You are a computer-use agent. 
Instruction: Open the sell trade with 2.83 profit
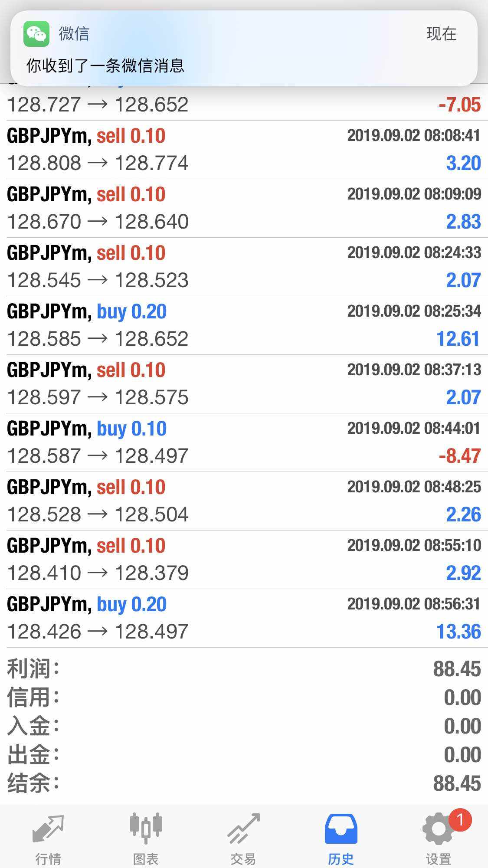tap(244, 208)
